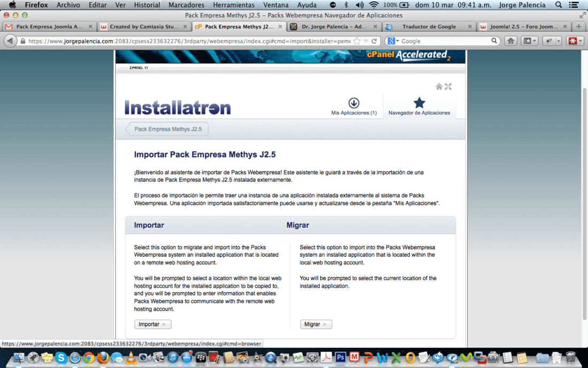The width and height of the screenshot is (588, 368).
Task: Click the Importar button
Action: click(x=153, y=324)
